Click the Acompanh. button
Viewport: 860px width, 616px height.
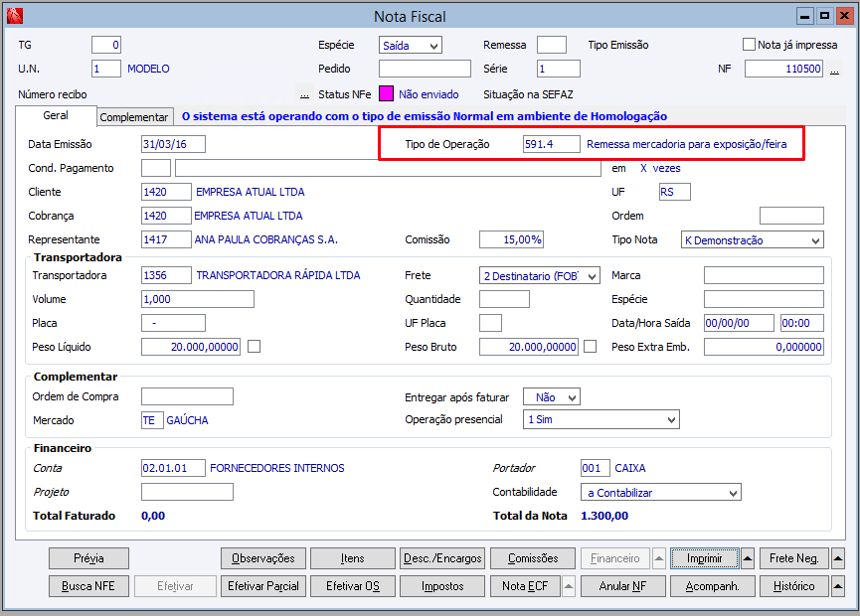click(713, 586)
